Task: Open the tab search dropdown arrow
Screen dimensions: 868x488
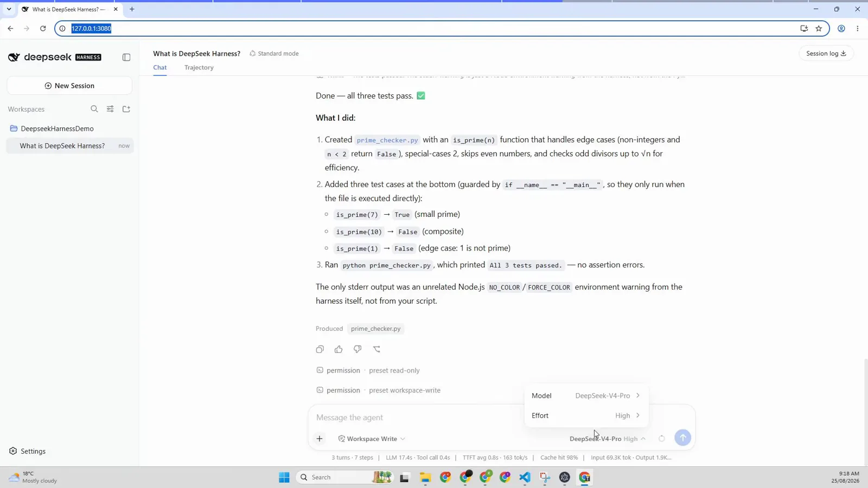Action: (x=9, y=9)
